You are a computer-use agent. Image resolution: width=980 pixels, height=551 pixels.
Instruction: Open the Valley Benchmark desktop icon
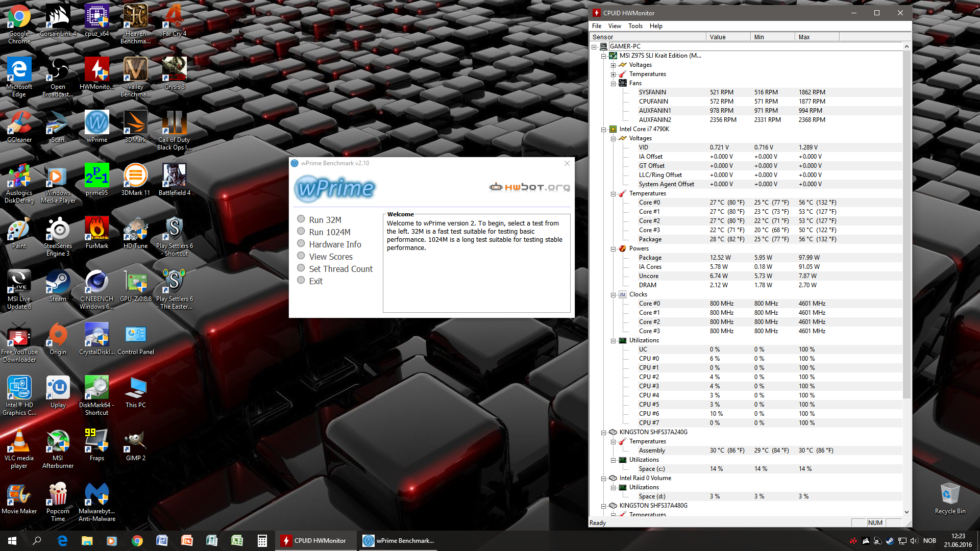point(135,77)
